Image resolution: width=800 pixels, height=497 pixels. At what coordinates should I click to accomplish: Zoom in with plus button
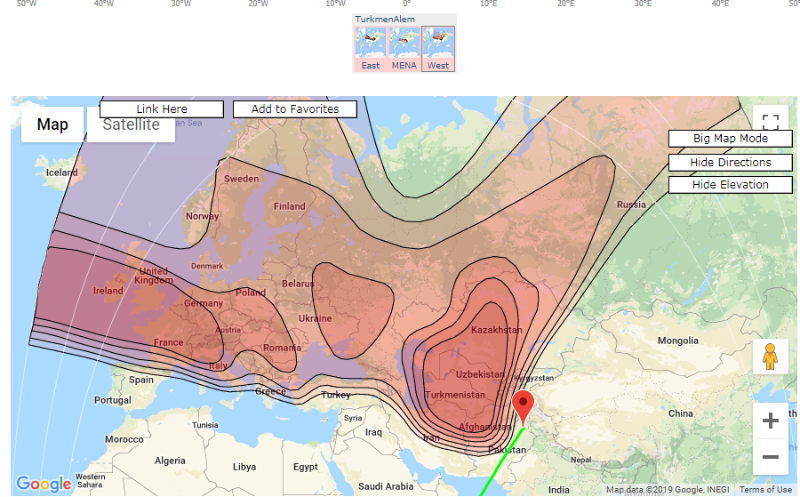pos(770,420)
